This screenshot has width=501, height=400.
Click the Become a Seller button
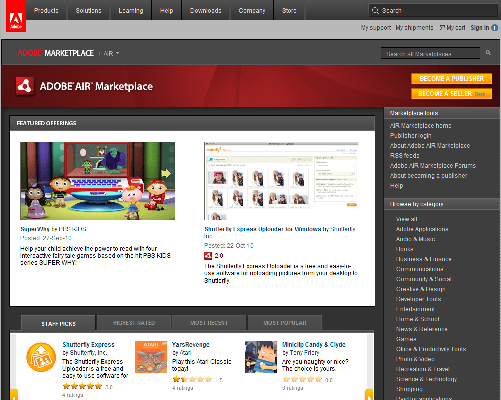click(451, 94)
